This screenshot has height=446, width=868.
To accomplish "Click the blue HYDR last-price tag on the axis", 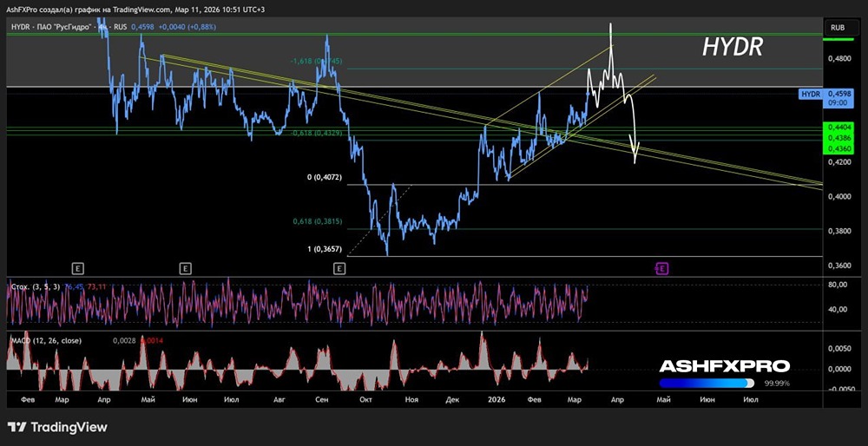I will click(825, 99).
